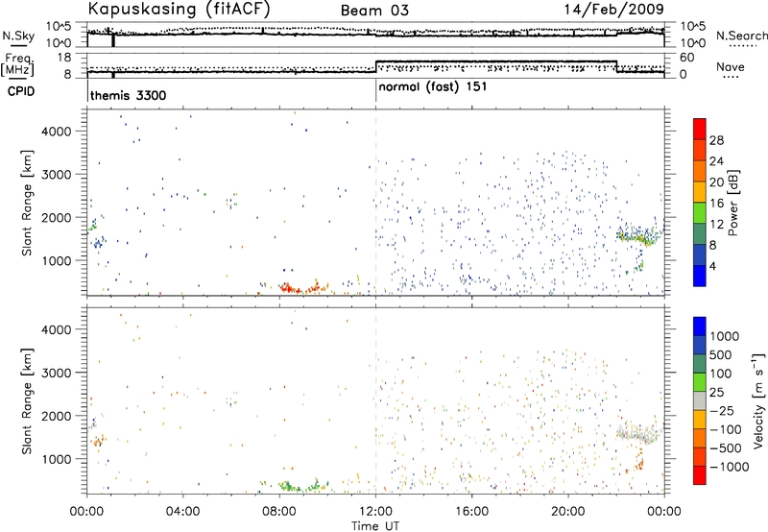Click the 'N.Search' legend label
Screen dimensions: 768x532
click(741, 36)
